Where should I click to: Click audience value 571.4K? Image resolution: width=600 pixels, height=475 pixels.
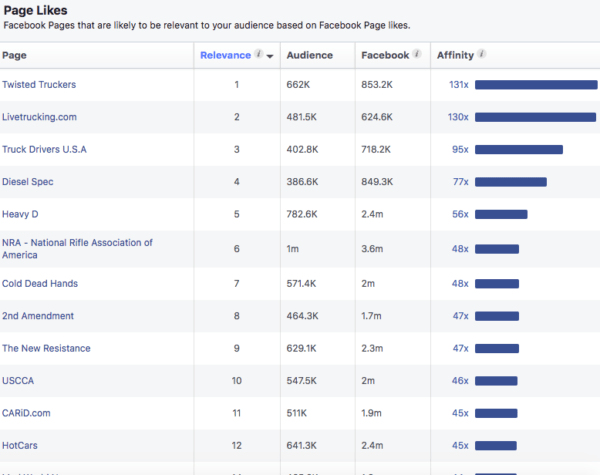[301, 284]
